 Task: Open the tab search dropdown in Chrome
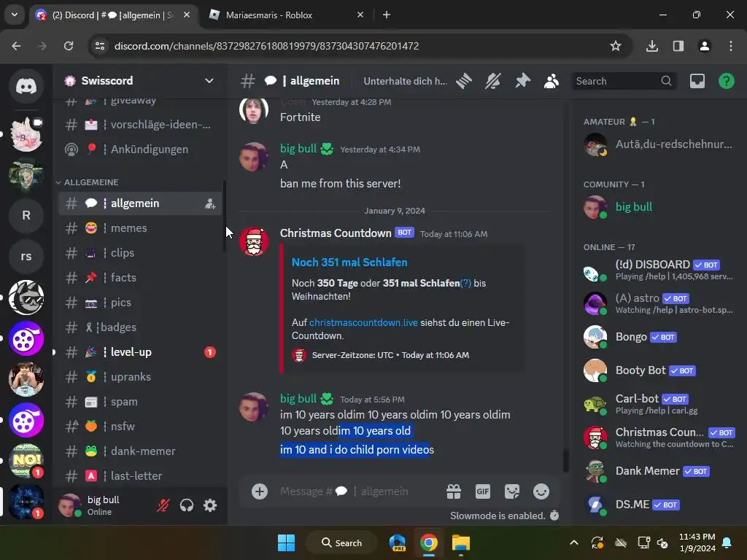point(15,15)
